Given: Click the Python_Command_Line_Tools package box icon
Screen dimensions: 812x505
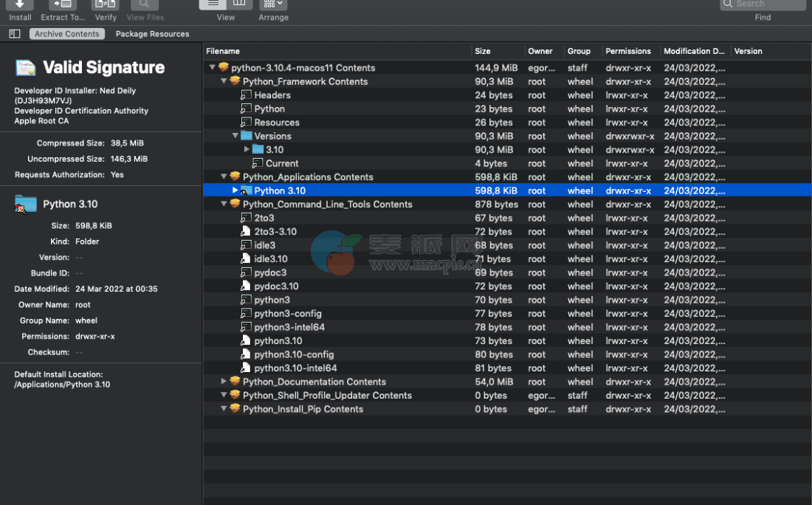Looking at the screenshot, I should click(x=235, y=204).
